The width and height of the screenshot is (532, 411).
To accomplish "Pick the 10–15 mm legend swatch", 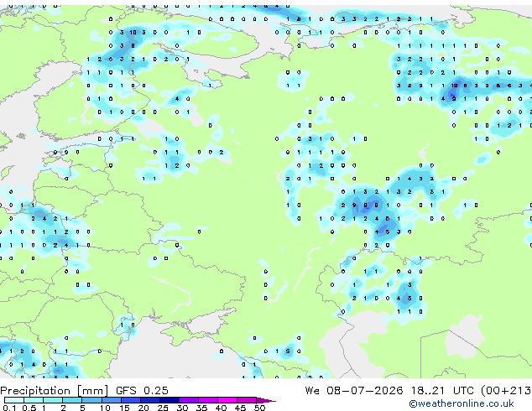I will tap(111, 400).
